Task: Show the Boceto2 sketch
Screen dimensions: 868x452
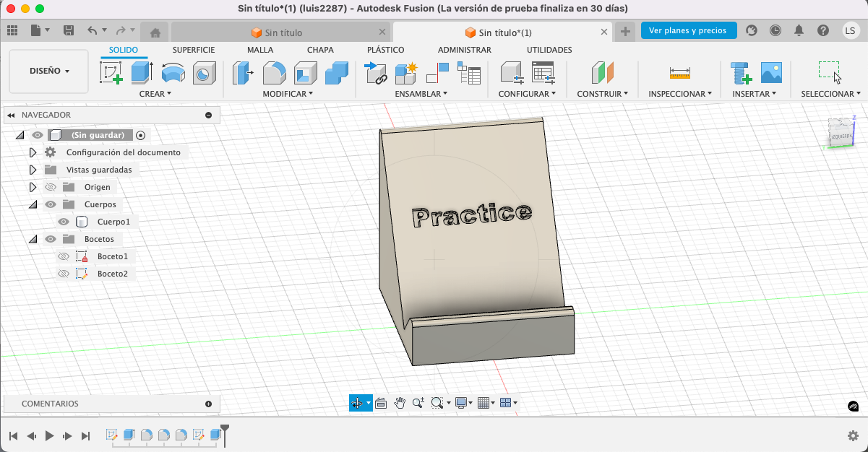Action: coord(64,274)
